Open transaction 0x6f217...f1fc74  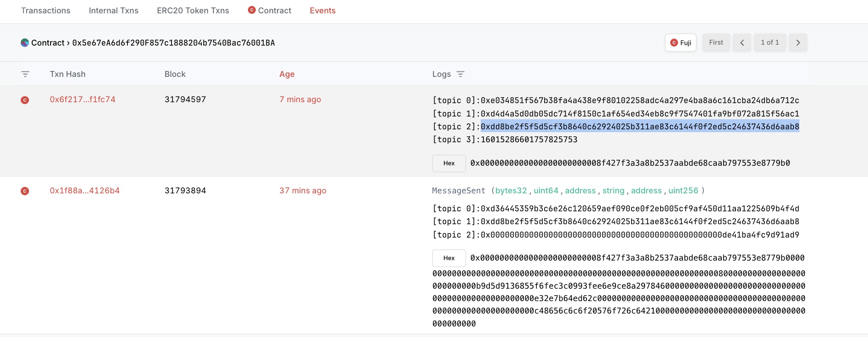(x=82, y=99)
